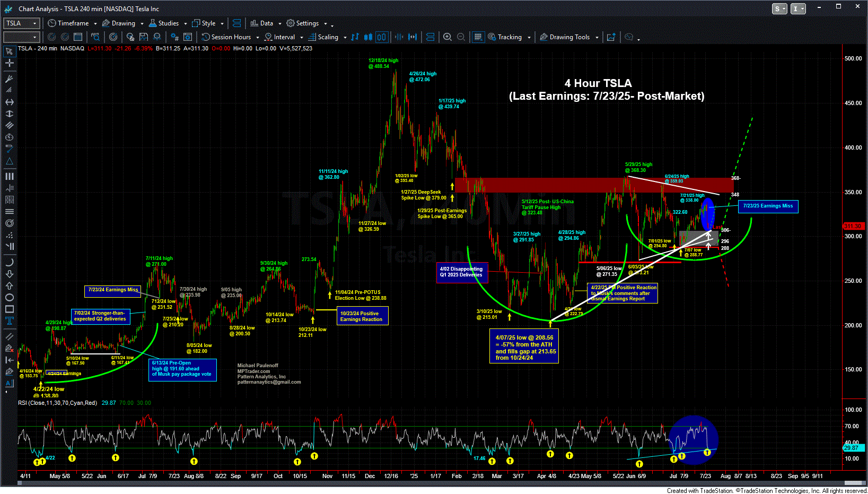Image resolution: width=868 pixels, height=494 pixels.
Task: Click the 311.30 last price marker
Action: (853, 227)
